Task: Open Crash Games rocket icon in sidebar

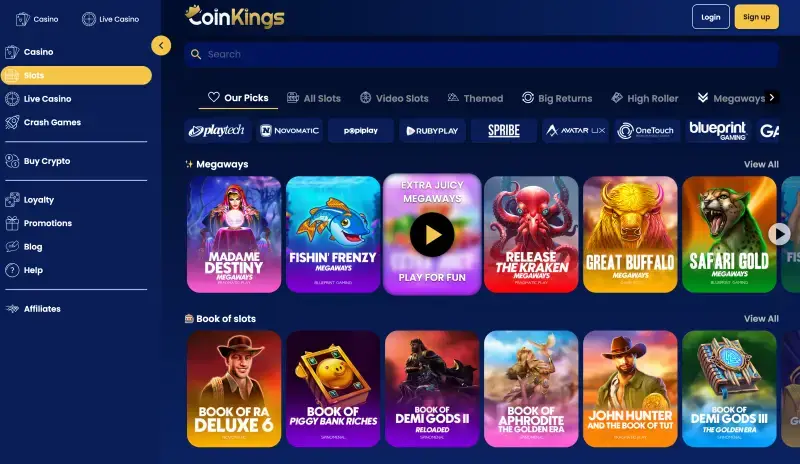Action: click(x=12, y=122)
